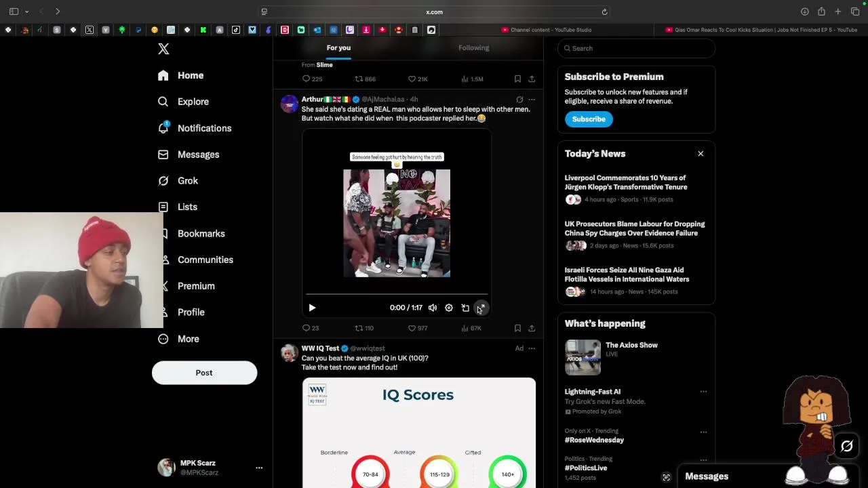This screenshot has width=868, height=488.
Task: Open more options on WW IQ Test ad
Action: 532,348
